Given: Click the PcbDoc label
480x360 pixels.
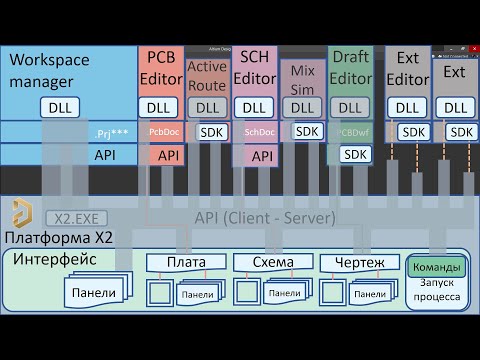Looking at the screenshot, I should tap(164, 132).
